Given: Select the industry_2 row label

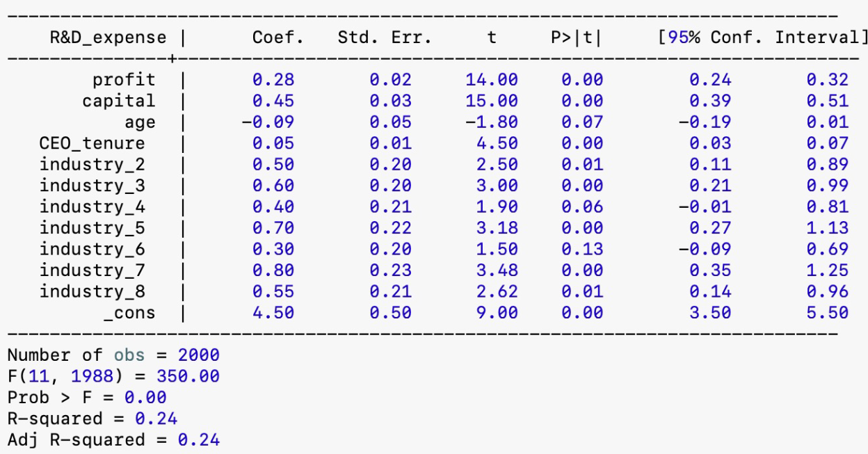Looking at the screenshot, I should [93, 165].
